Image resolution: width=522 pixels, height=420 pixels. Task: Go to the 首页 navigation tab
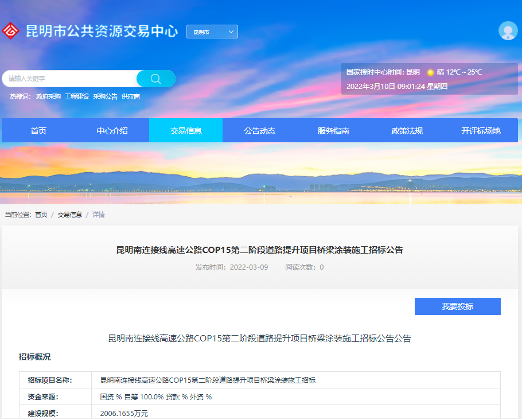click(x=38, y=131)
